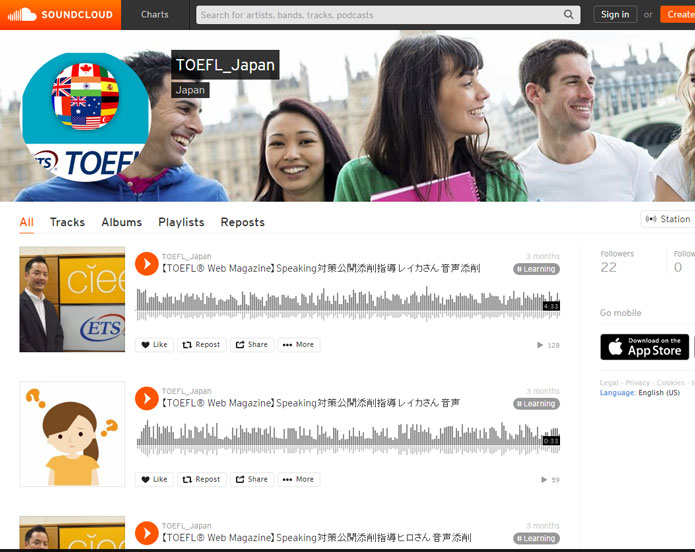Click the SoundCloud logo
The image size is (695, 552).
pyautogui.click(x=60, y=15)
